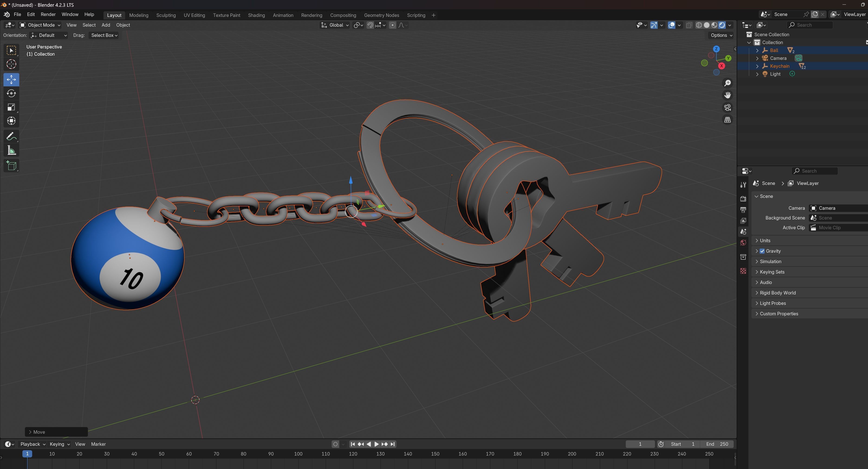This screenshot has width=868, height=469.
Task: Toggle proportional editing button
Action: [392, 25]
